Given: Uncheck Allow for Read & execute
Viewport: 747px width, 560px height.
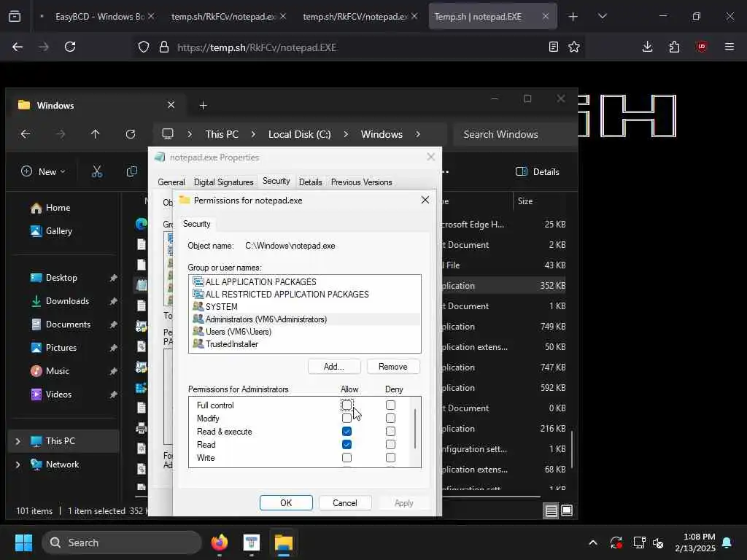Looking at the screenshot, I should point(347,432).
